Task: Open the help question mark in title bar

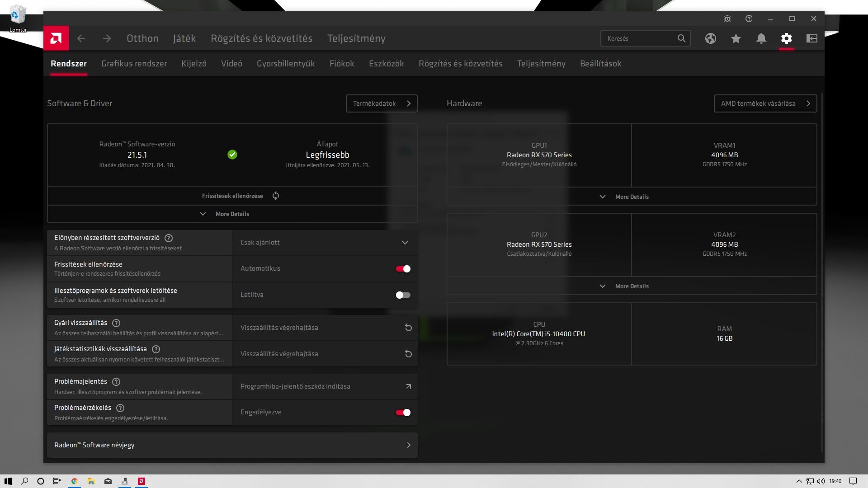Action: 749,19
